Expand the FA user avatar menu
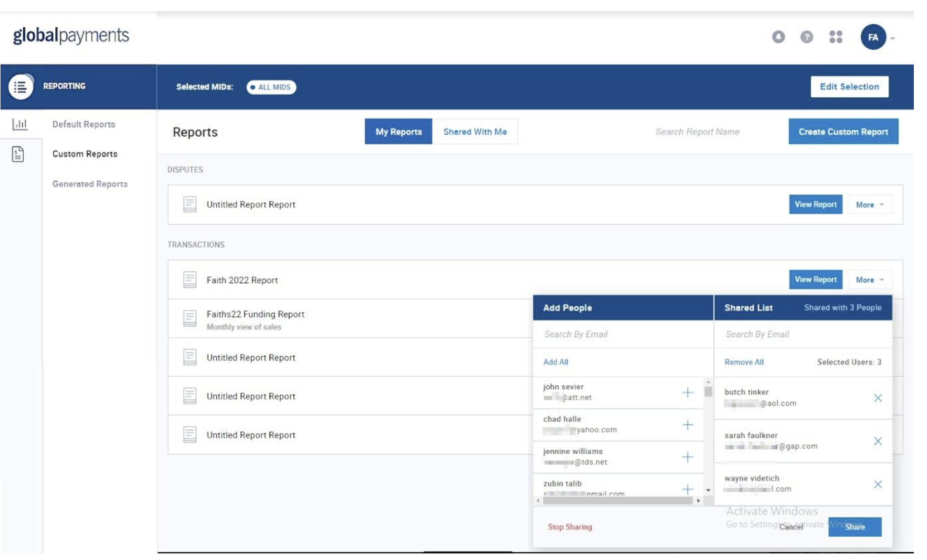This screenshot has width=927, height=560. pos(877,37)
